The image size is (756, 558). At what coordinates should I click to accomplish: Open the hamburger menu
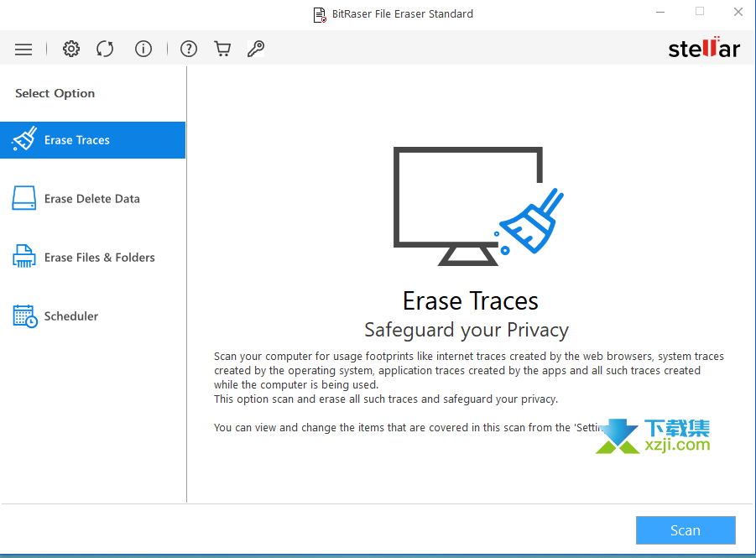[23, 50]
